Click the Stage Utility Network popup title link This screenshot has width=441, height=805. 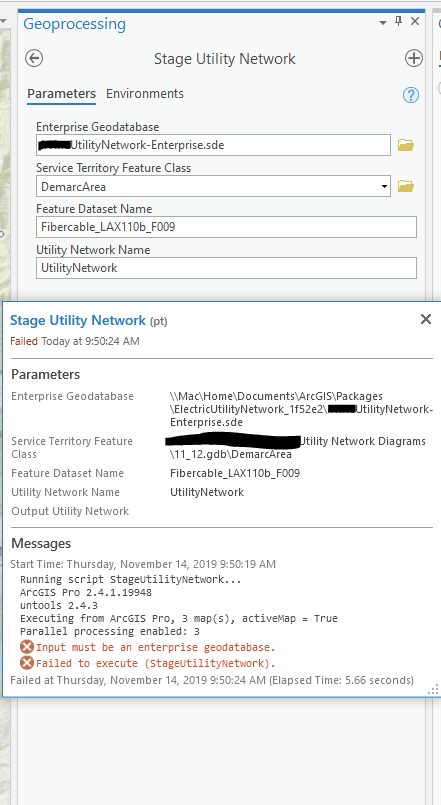point(78,320)
